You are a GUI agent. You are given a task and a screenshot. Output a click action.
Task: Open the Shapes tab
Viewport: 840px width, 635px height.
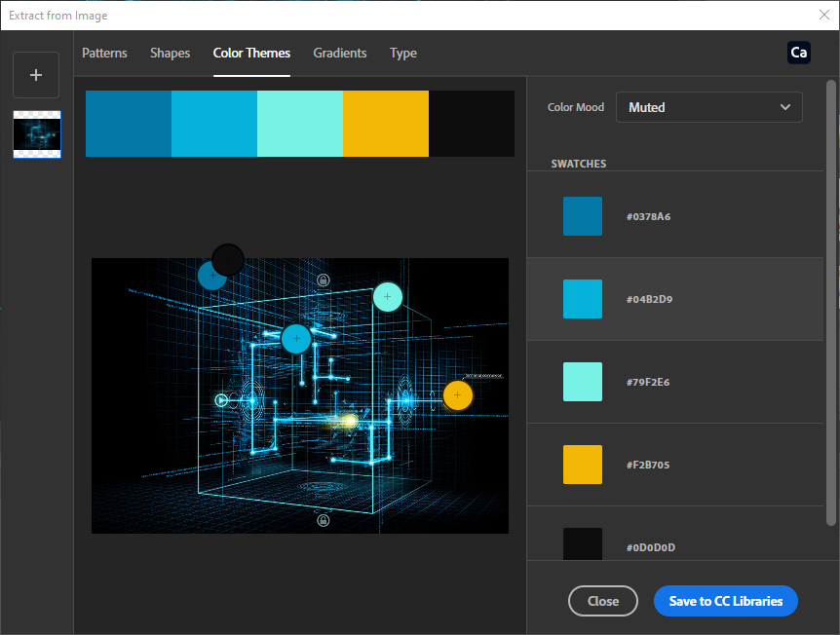tap(170, 53)
